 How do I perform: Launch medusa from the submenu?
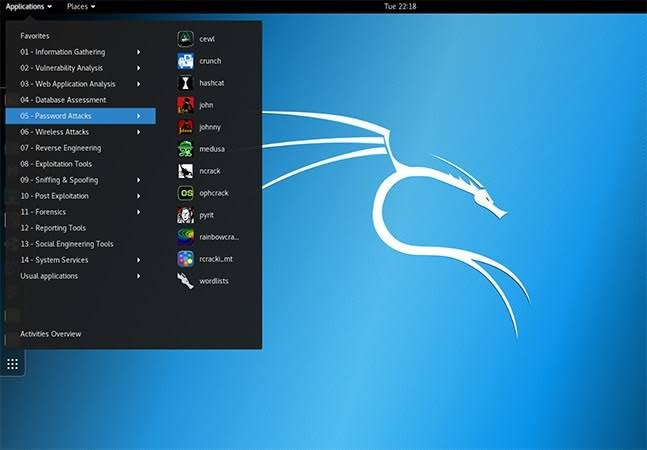(x=186, y=149)
